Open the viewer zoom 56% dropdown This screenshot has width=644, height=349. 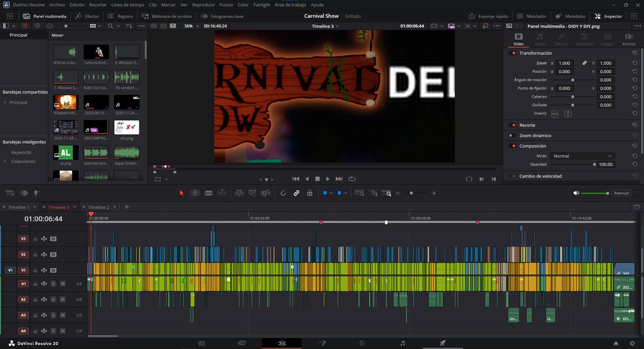point(190,26)
